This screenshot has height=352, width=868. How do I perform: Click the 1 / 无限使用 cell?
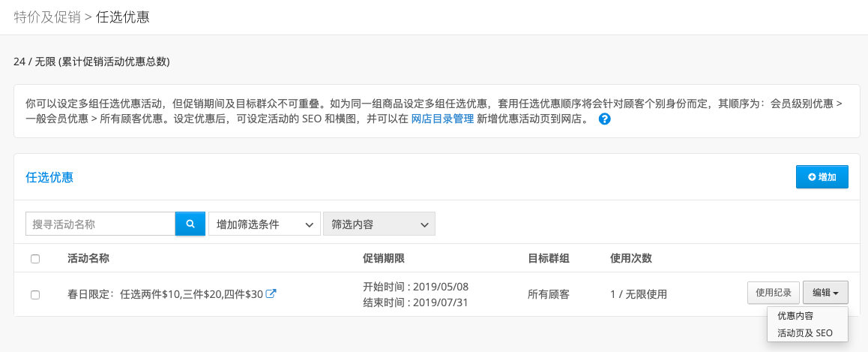coord(639,294)
